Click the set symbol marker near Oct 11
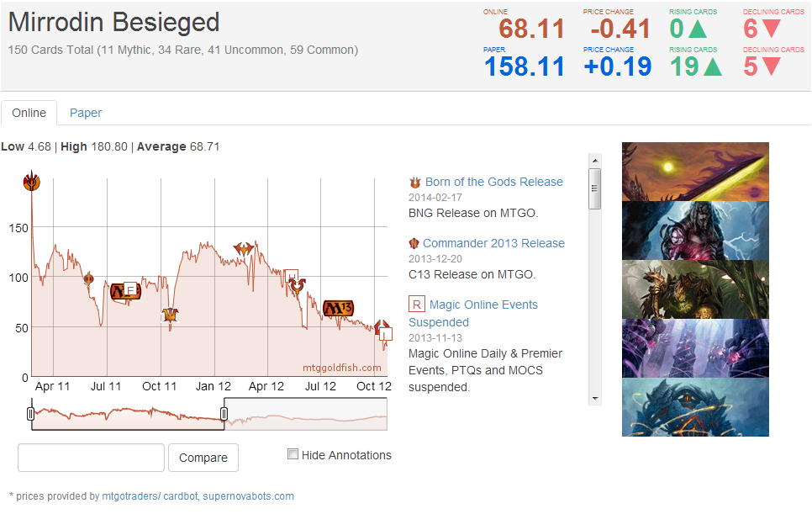This screenshot has width=812, height=514. (171, 315)
